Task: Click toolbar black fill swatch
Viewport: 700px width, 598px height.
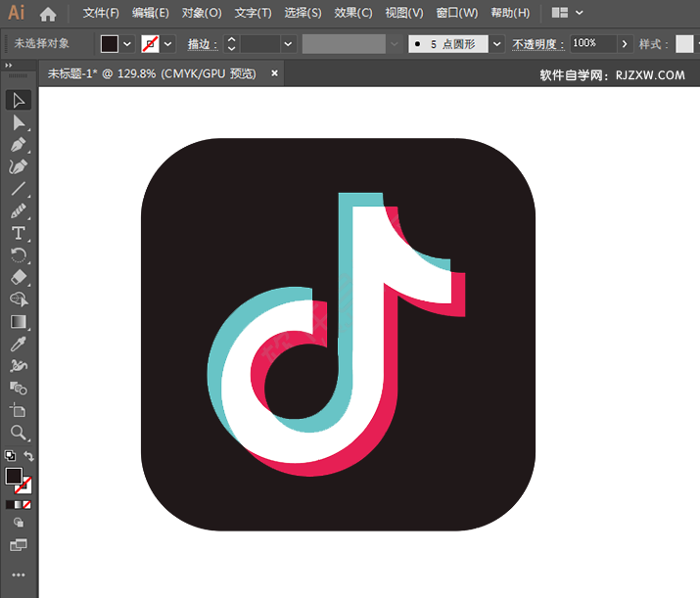Action: click(x=14, y=476)
